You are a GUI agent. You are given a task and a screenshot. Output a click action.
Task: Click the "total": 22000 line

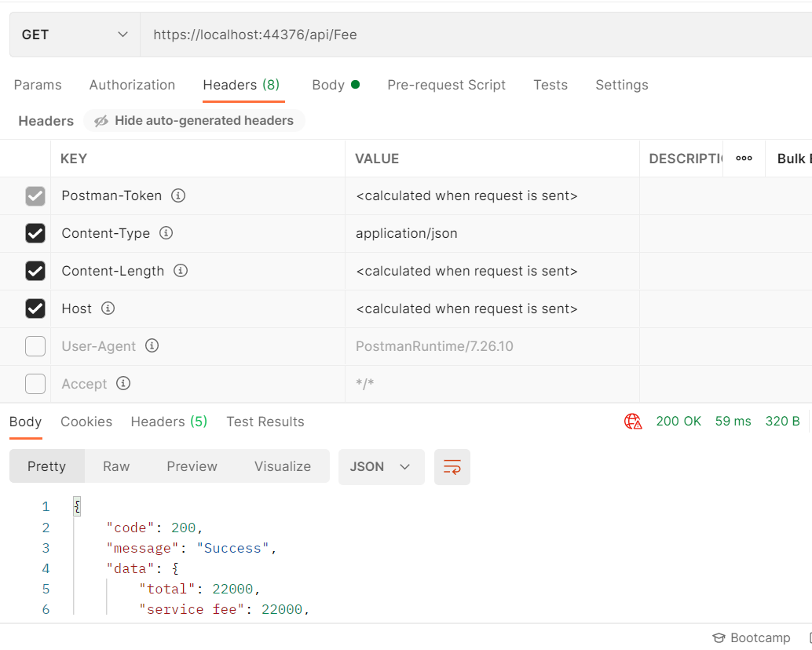coord(199,589)
